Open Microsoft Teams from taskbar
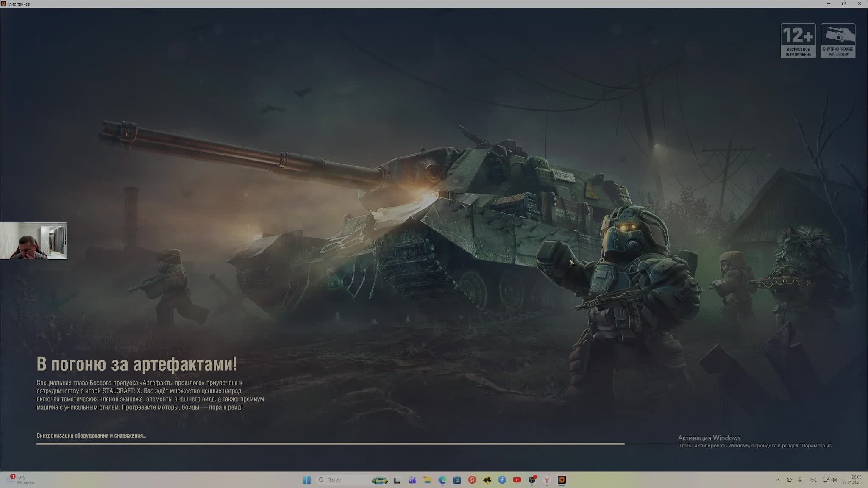Screen dimensions: 868x488 412,480
